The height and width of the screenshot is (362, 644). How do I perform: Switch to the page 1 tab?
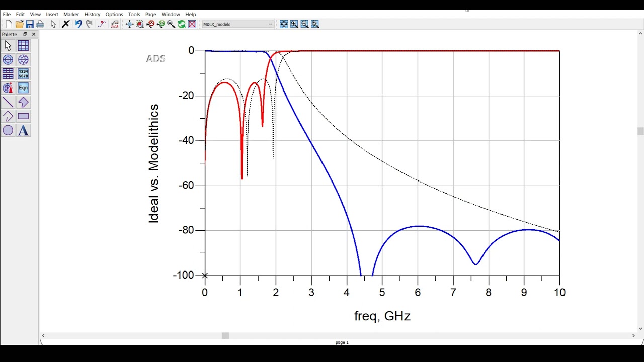(x=342, y=342)
